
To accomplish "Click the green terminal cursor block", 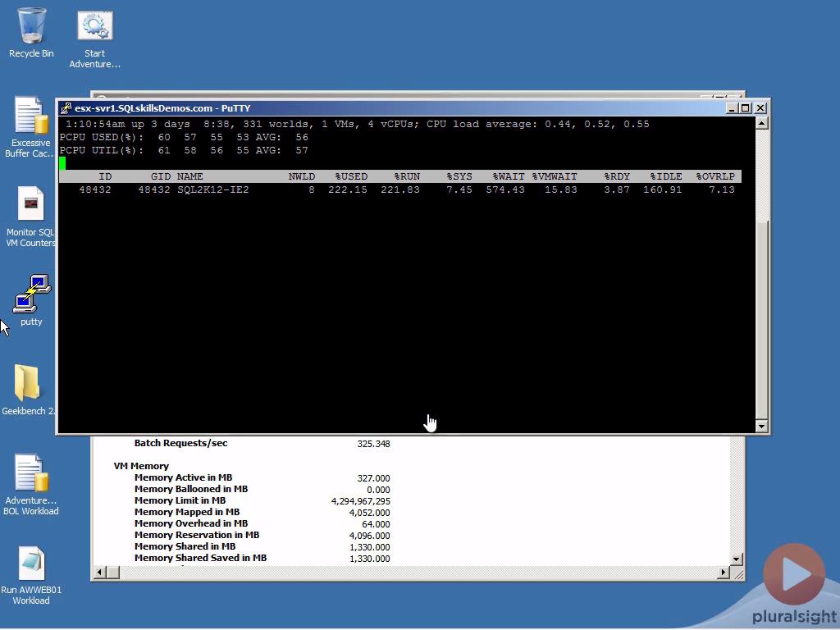I will (x=62, y=163).
